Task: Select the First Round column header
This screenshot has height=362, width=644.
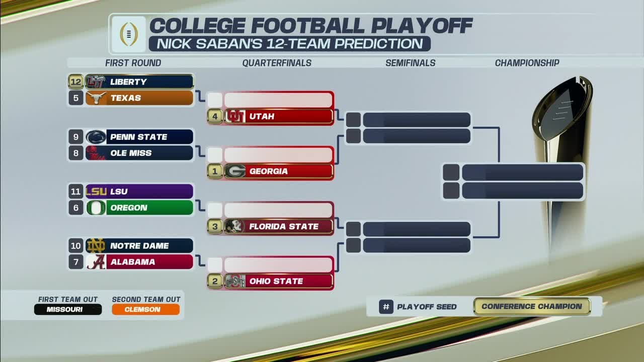Action: pyautogui.click(x=133, y=63)
